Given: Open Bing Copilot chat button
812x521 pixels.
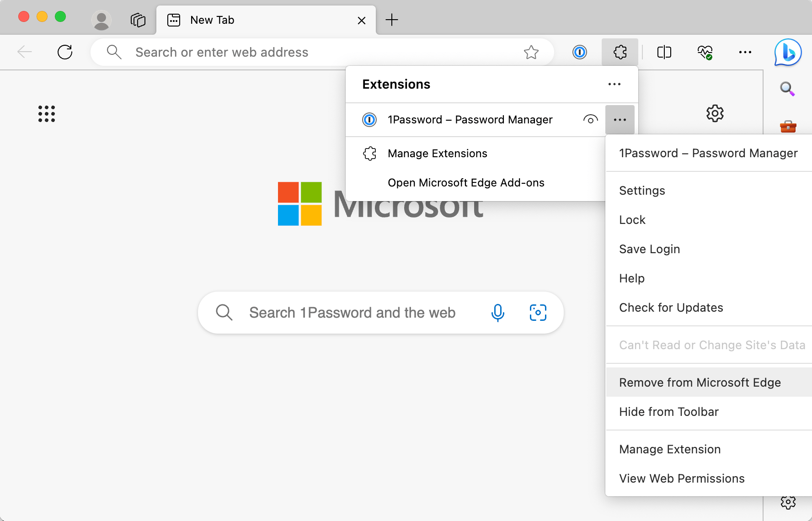Looking at the screenshot, I should coord(788,52).
